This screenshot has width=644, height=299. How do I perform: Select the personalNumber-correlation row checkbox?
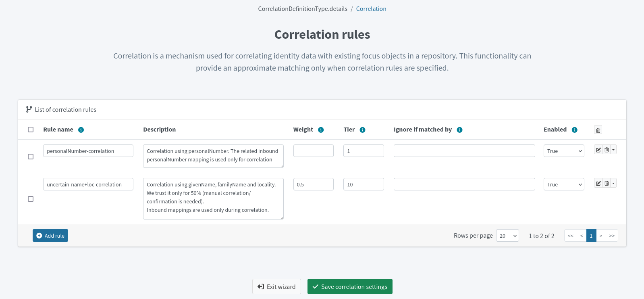(31, 157)
